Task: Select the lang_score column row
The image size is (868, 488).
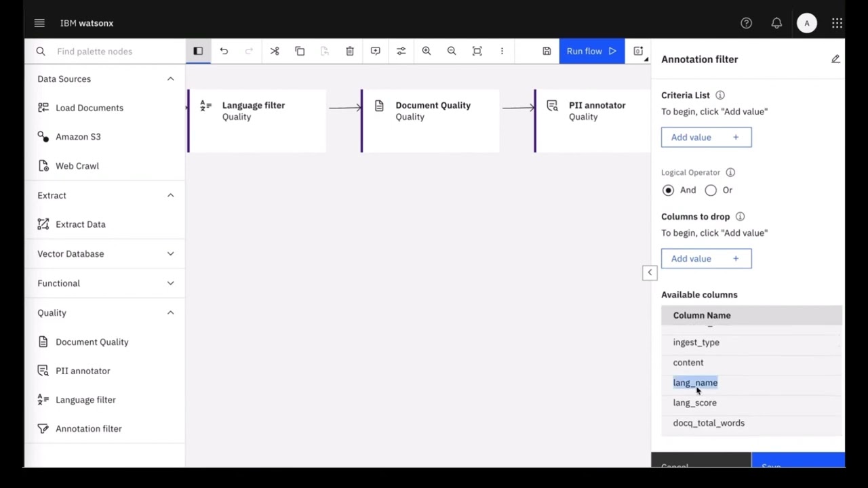Action: [x=751, y=403]
